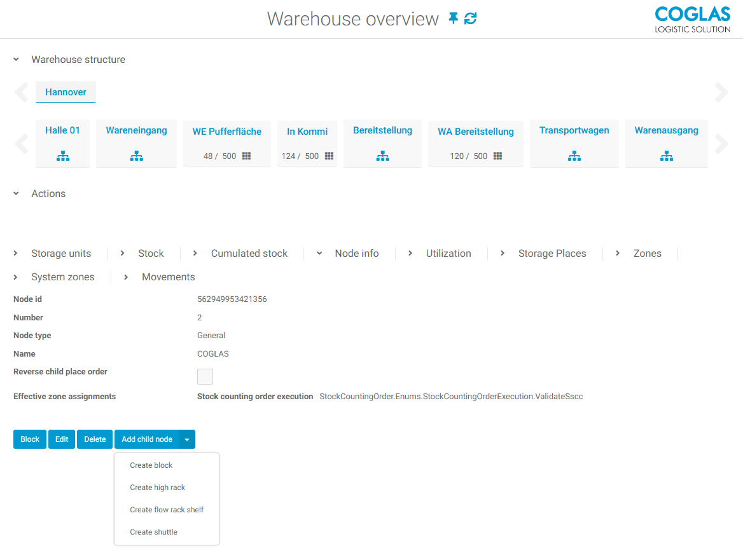Screen dimensions: 743x560
Task: Open the Warenausgang node link
Action: coord(666,130)
